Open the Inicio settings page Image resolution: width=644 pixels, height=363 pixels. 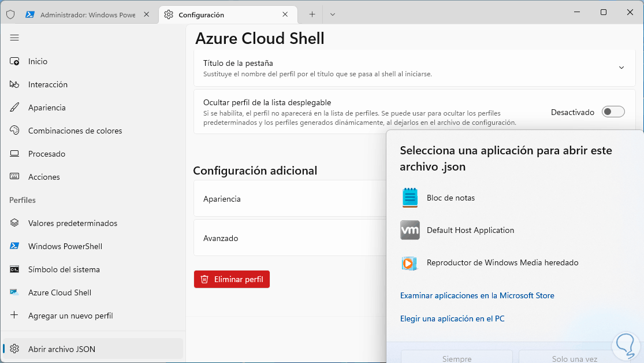point(38,61)
